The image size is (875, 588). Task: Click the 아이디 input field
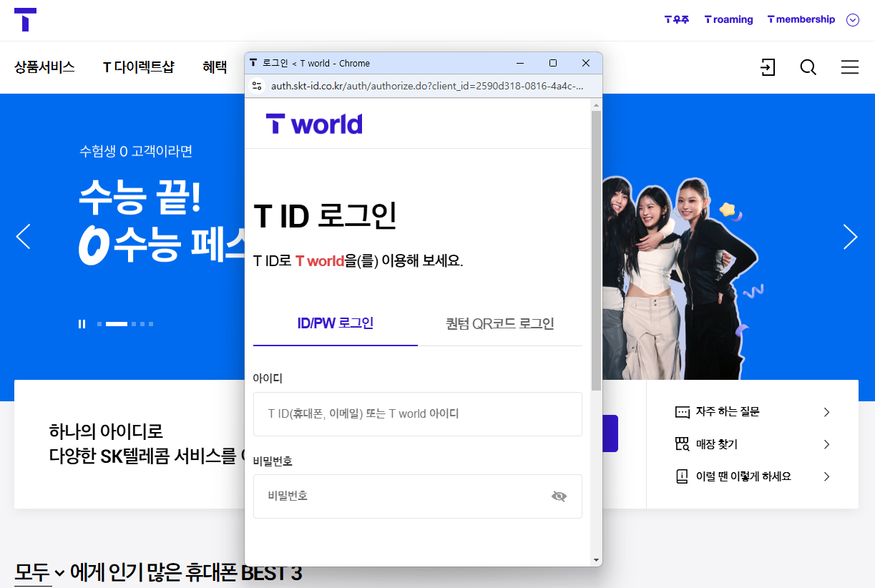click(x=418, y=414)
